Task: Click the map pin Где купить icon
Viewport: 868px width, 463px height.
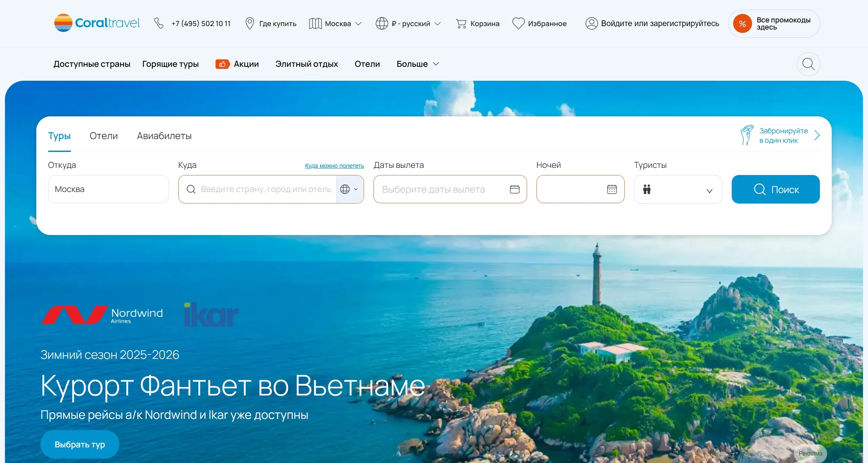Action: point(249,23)
